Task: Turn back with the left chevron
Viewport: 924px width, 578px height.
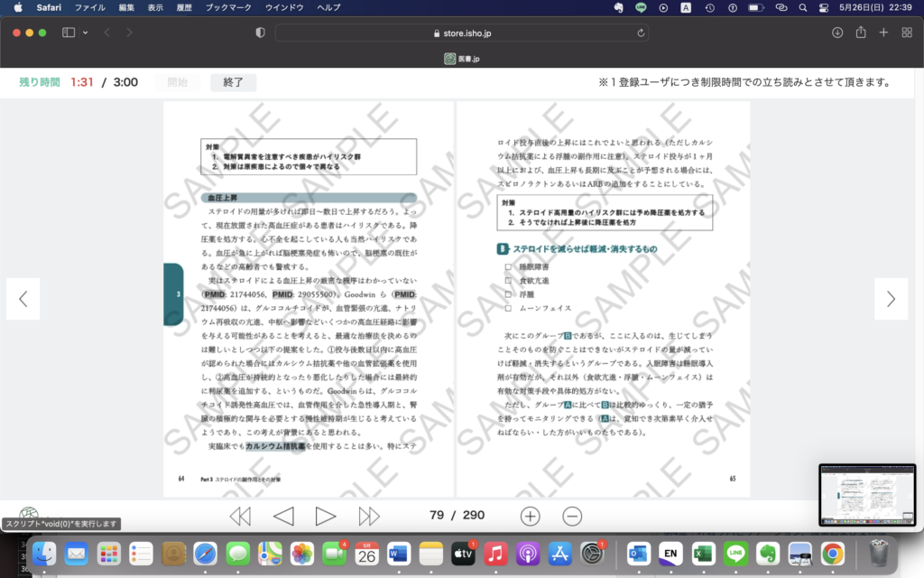Action: click(x=23, y=299)
